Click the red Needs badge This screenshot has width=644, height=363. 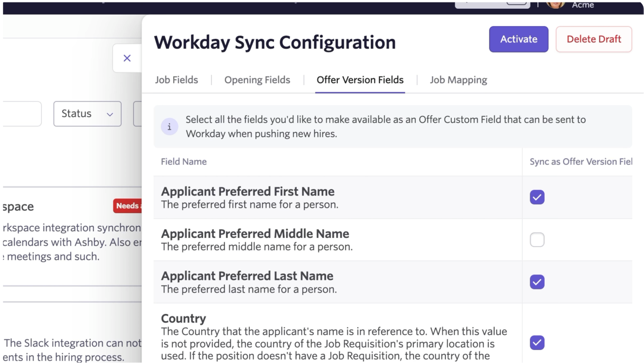pos(128,206)
